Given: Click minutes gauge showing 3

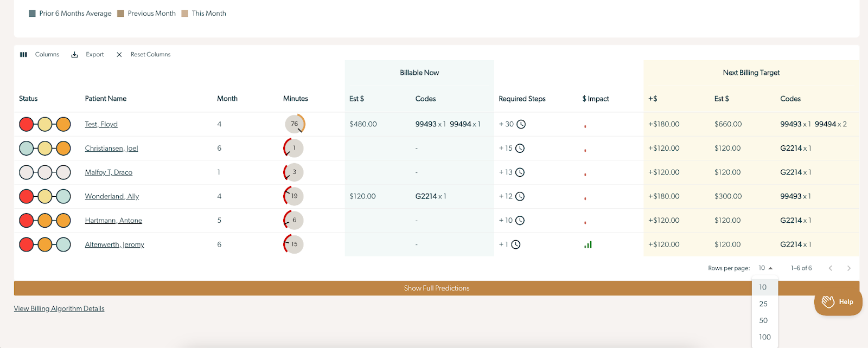Looking at the screenshot, I should pyautogui.click(x=293, y=172).
